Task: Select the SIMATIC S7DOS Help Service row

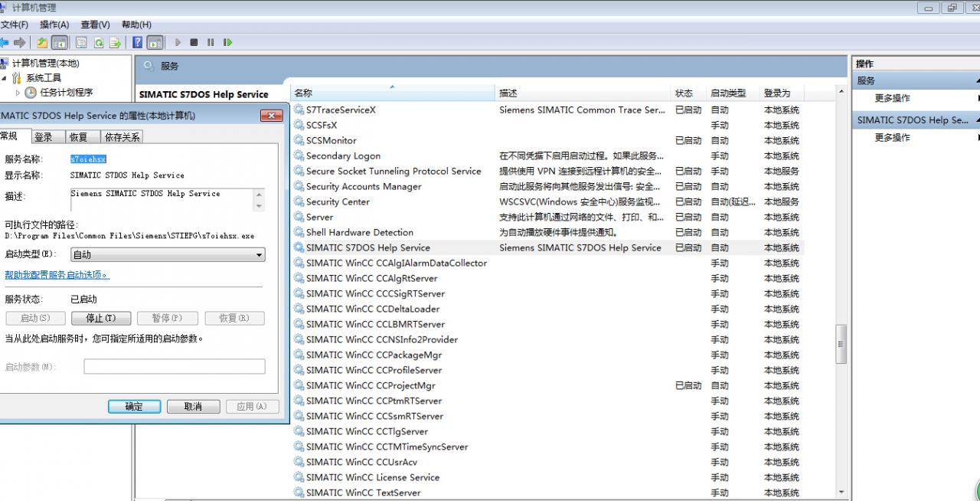Action: pos(547,247)
